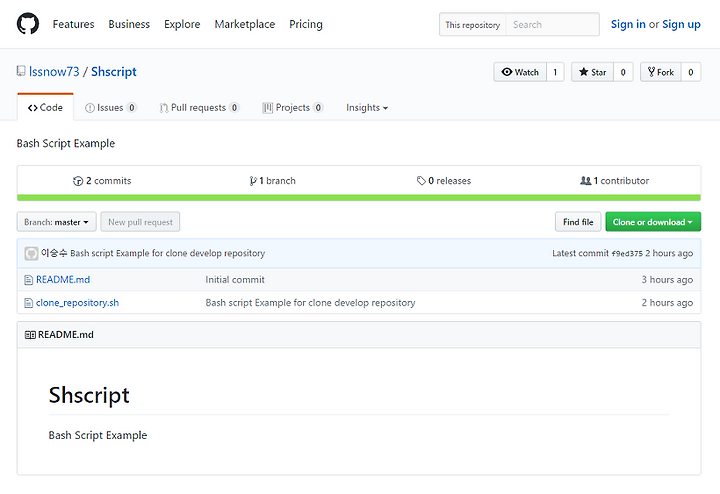This screenshot has height=494, width=720.
Task: View the 1 contributor list
Action: click(x=614, y=180)
